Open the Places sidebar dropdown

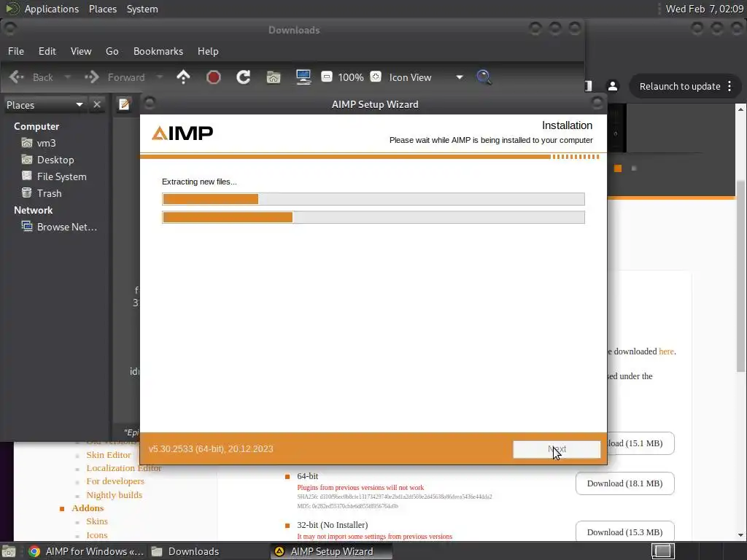[x=79, y=105]
